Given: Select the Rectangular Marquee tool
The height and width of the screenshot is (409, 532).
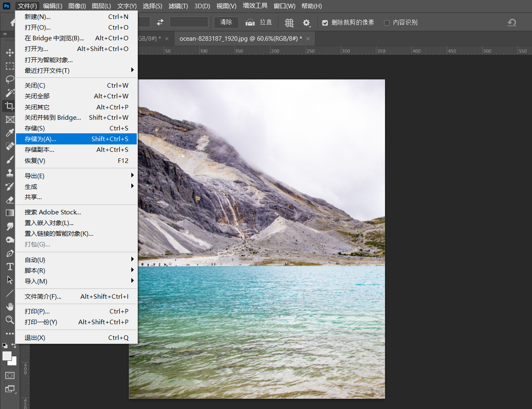Looking at the screenshot, I should click(x=10, y=66).
